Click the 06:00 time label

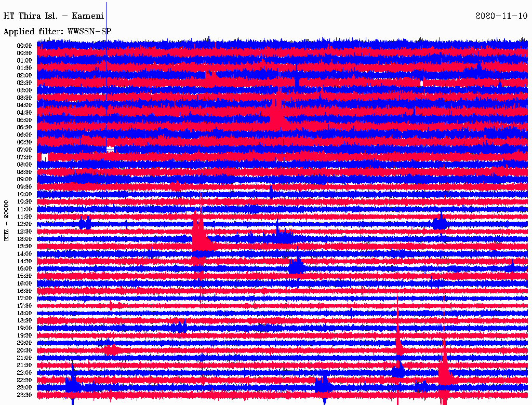click(24, 134)
